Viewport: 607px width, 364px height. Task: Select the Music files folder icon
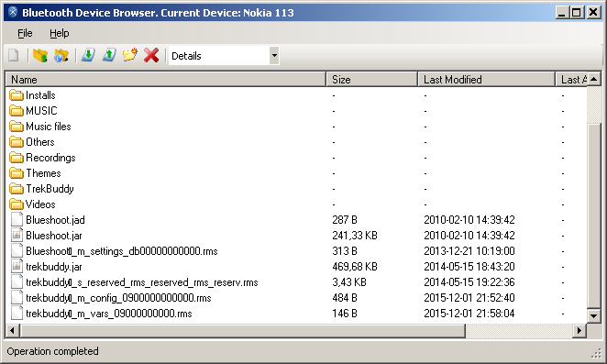pos(17,127)
